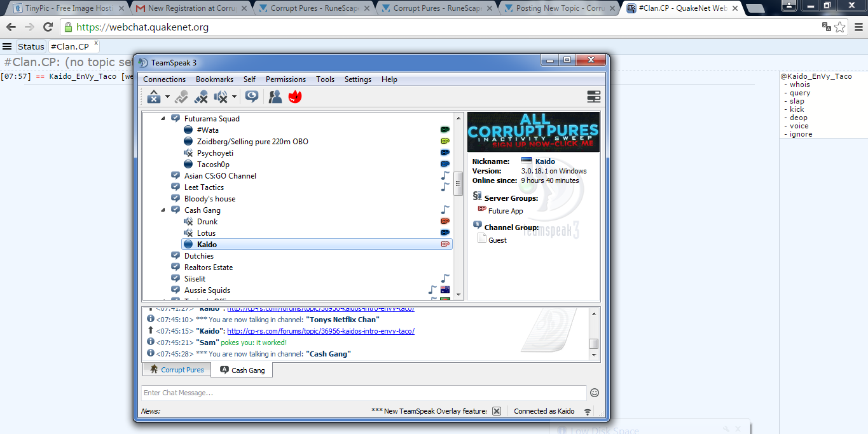Viewport: 868px width, 434px height.
Task: Open the Settings menu
Action: click(x=358, y=79)
